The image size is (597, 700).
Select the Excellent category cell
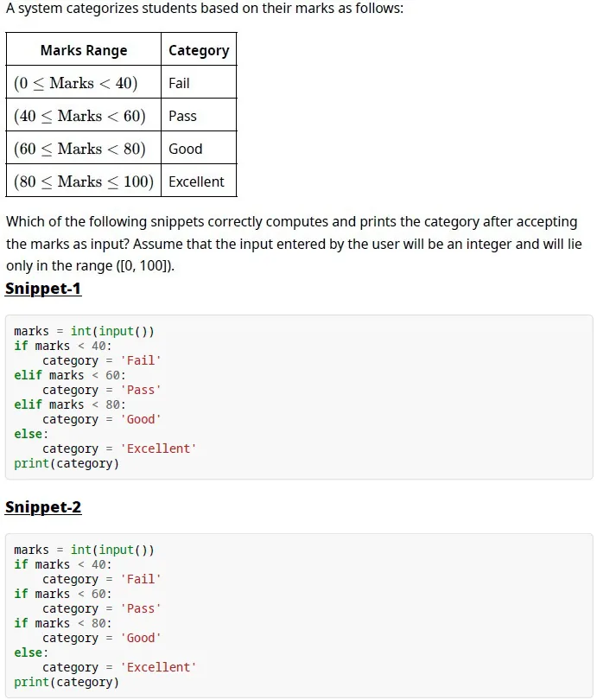click(199, 181)
